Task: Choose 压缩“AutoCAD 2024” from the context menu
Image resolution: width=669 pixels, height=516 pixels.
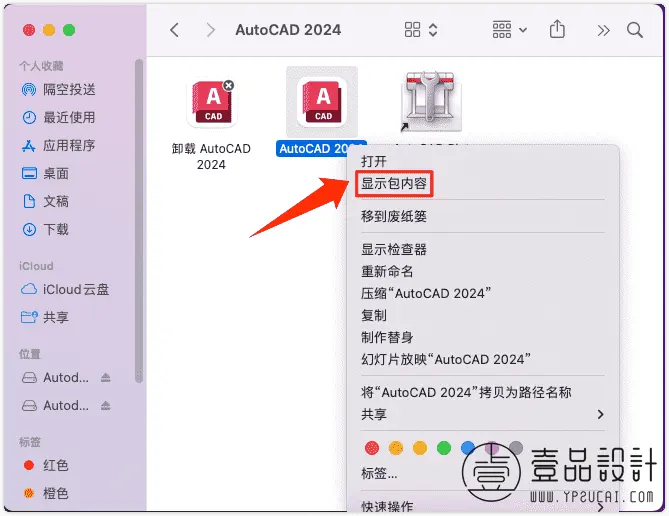Action: coord(426,294)
